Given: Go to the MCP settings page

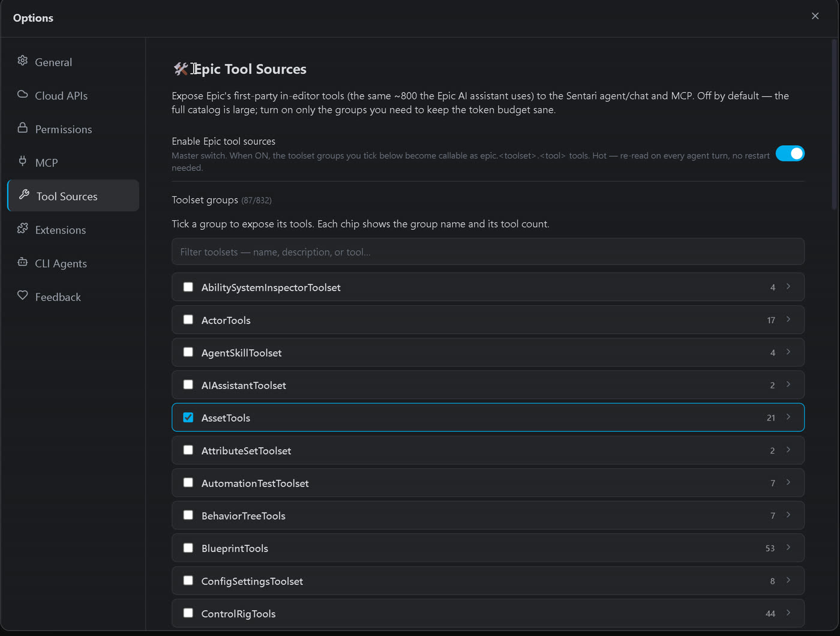Looking at the screenshot, I should pyautogui.click(x=73, y=163).
